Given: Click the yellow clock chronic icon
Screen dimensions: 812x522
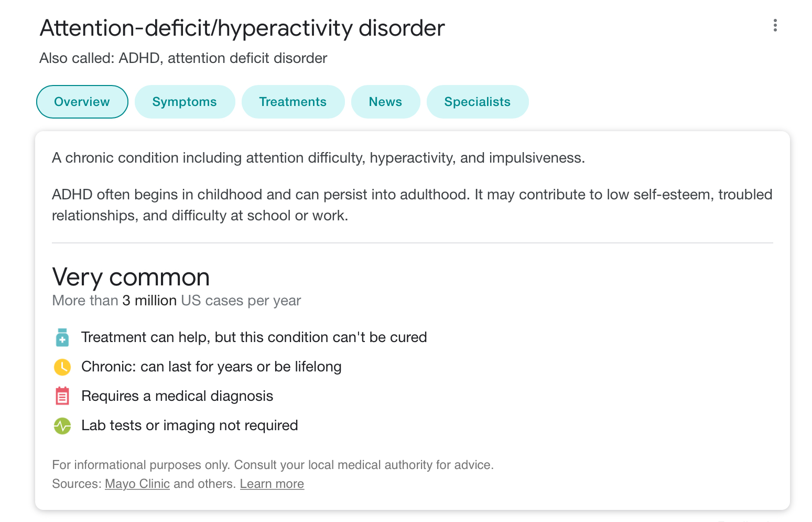Looking at the screenshot, I should 62,367.
